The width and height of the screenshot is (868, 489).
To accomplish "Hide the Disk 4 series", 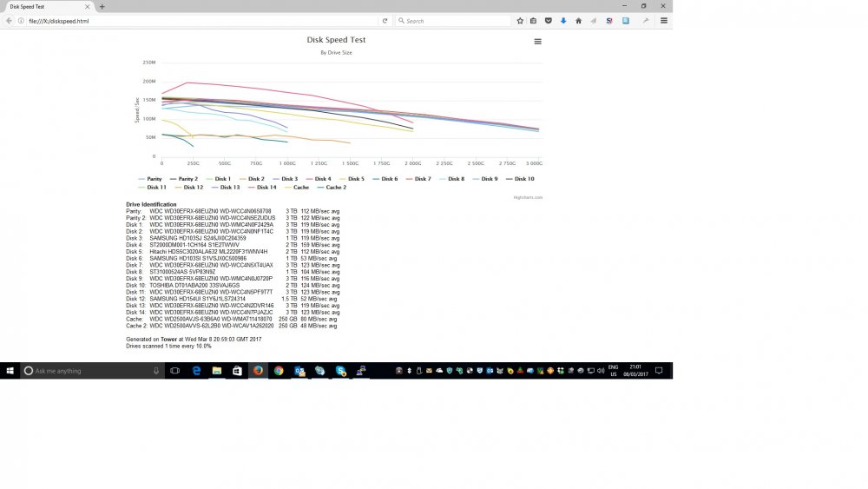I will click(319, 179).
